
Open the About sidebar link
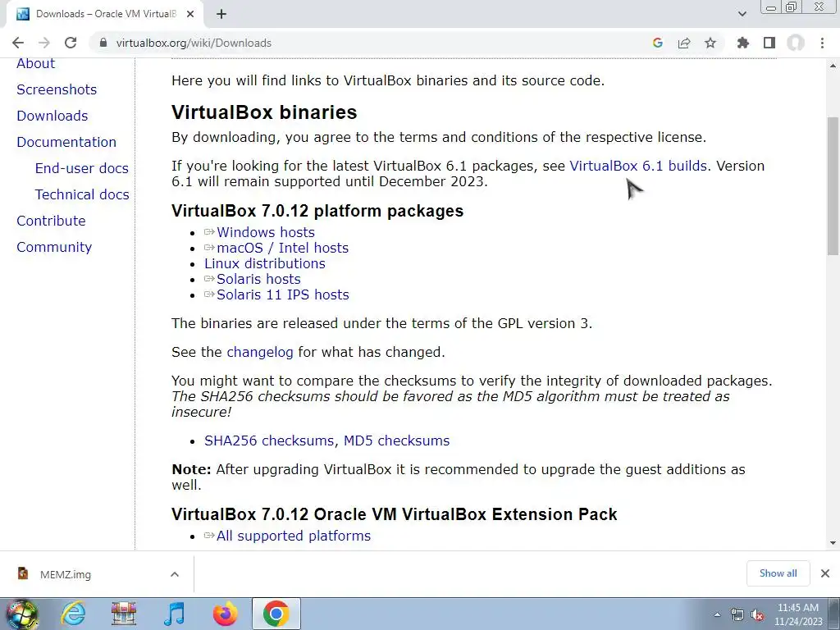click(36, 63)
